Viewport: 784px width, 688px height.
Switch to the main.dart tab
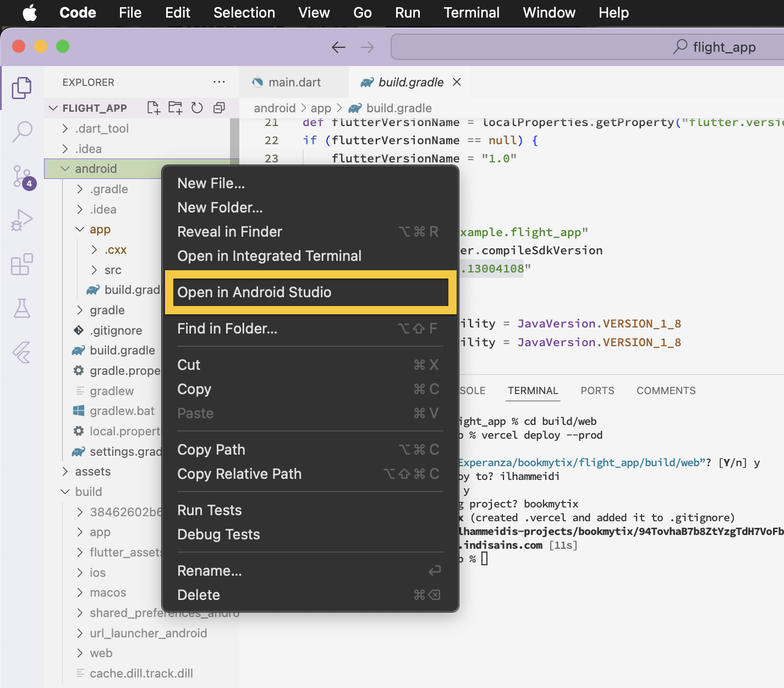click(294, 83)
